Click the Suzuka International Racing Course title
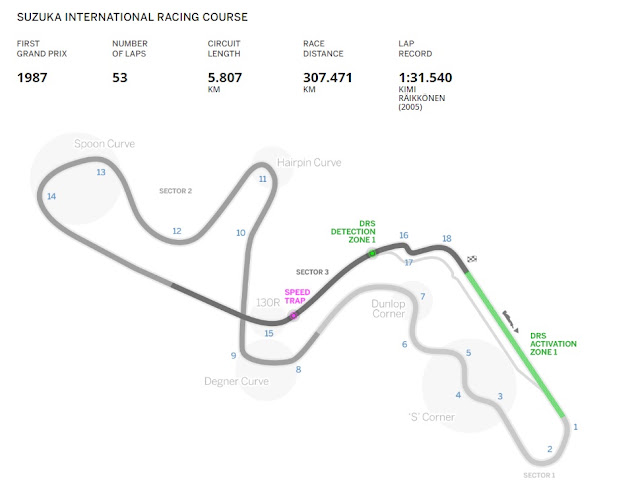This screenshot has height=494, width=640. 132,17
